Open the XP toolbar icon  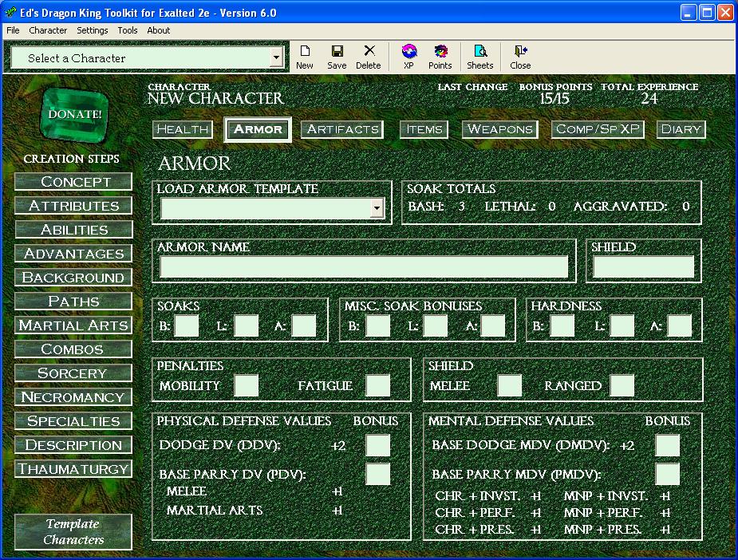tap(408, 57)
